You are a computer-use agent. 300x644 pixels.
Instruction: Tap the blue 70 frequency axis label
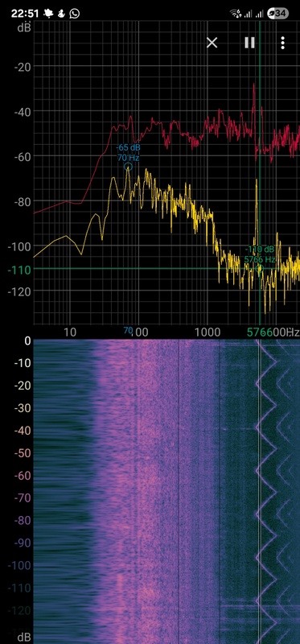point(128,330)
